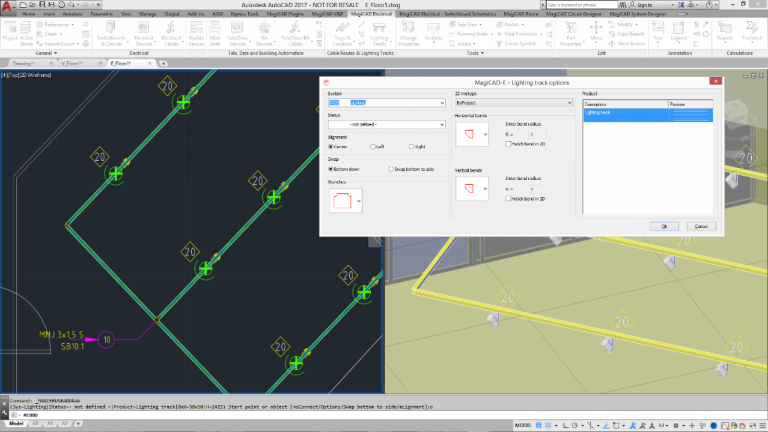The image size is (768, 432).
Task: Add a new drawing tab with plus button
Action: click(x=163, y=63)
